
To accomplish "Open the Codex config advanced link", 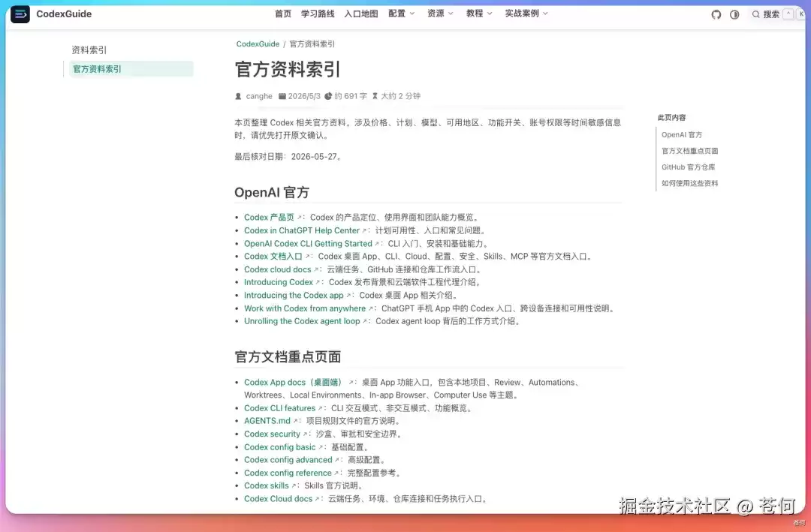I will pos(288,460).
